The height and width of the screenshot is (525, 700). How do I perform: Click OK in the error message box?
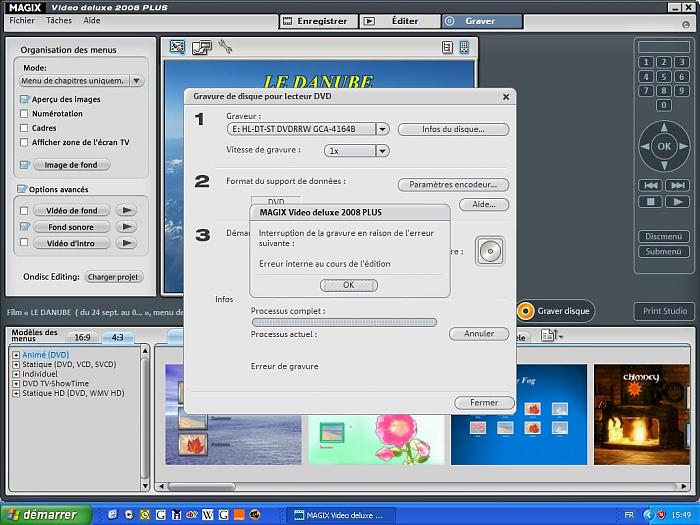click(349, 285)
